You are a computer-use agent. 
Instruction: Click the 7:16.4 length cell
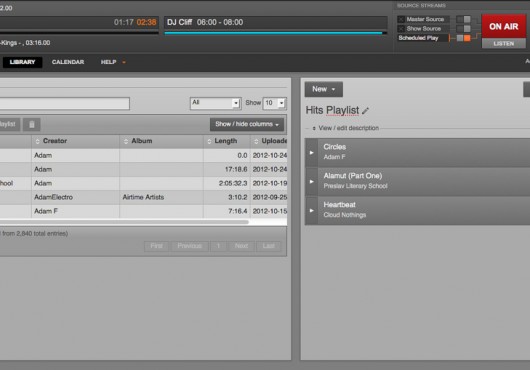[227, 211]
